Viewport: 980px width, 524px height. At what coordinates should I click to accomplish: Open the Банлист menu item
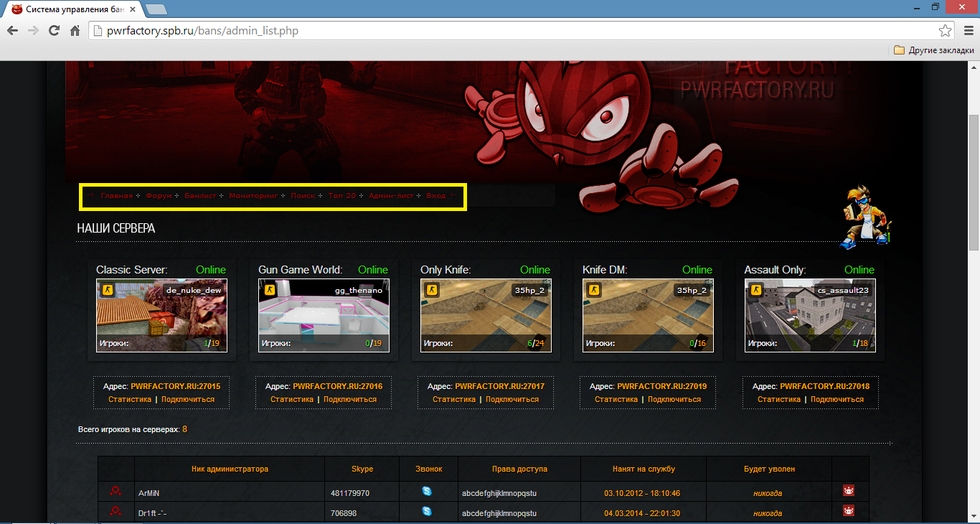[x=200, y=196]
